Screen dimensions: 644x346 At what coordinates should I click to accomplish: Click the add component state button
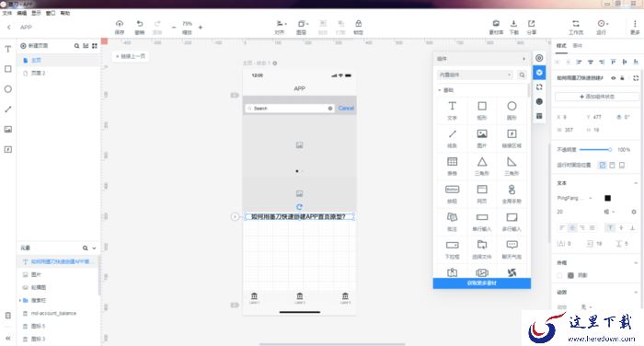tap(597, 97)
